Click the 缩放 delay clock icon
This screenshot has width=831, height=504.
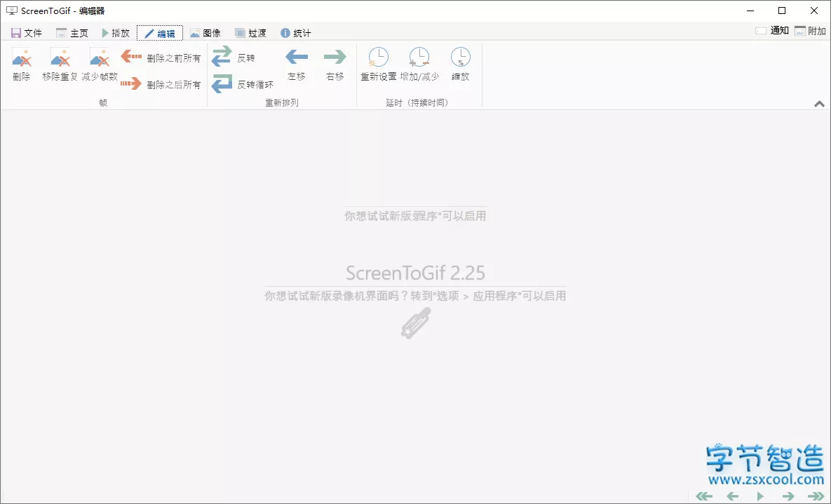pos(461,57)
